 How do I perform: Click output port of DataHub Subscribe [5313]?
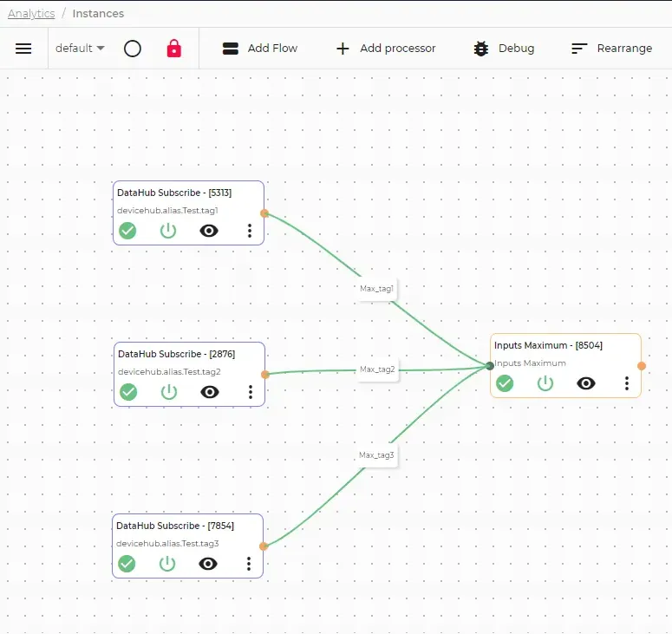pyautogui.click(x=264, y=213)
